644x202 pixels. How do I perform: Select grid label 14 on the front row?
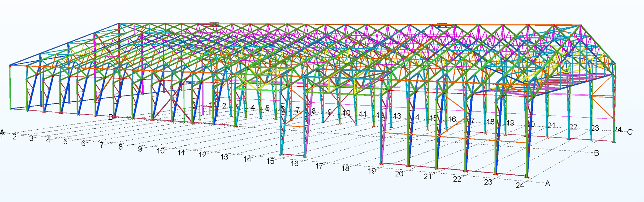[247, 159]
